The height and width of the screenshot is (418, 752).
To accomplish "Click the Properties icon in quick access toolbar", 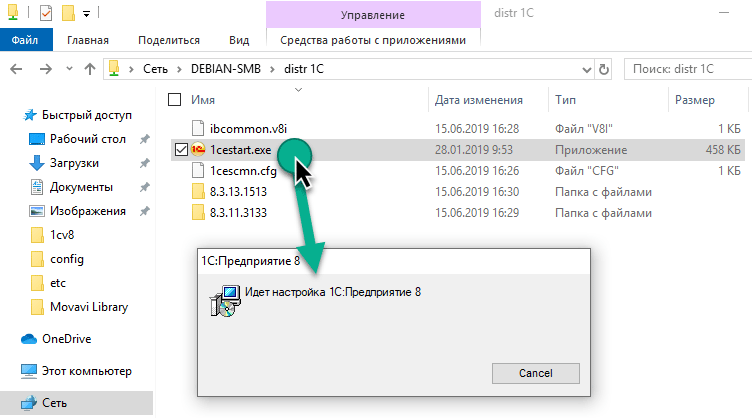I will point(45,14).
